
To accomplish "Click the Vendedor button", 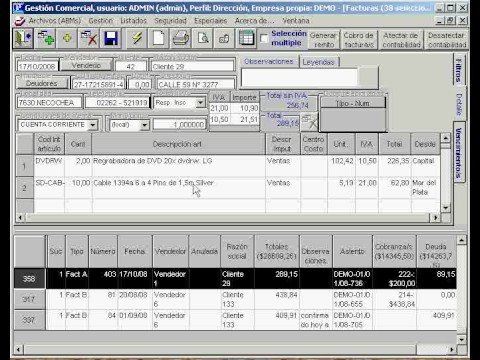I will (86, 65).
